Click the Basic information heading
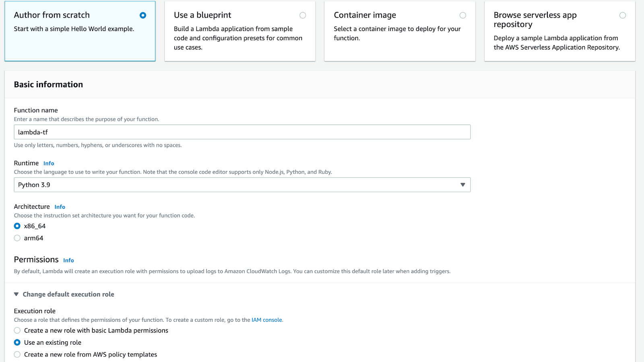 [x=48, y=84]
